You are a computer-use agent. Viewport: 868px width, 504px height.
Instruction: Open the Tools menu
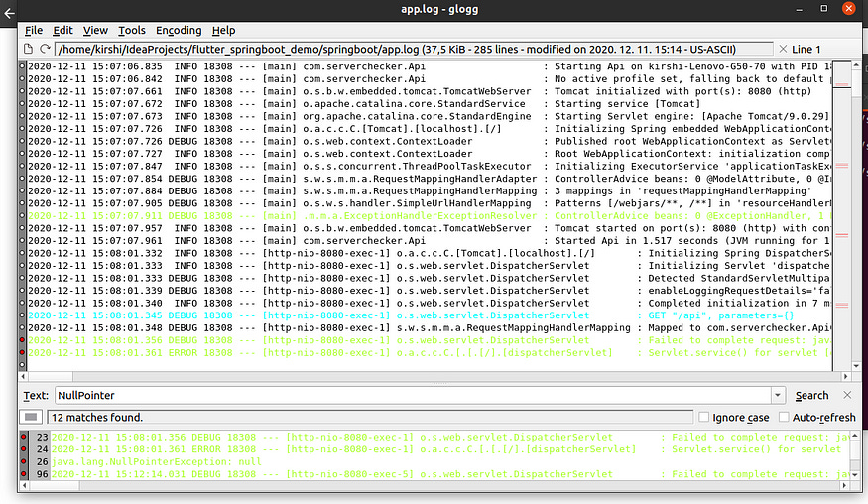click(132, 30)
